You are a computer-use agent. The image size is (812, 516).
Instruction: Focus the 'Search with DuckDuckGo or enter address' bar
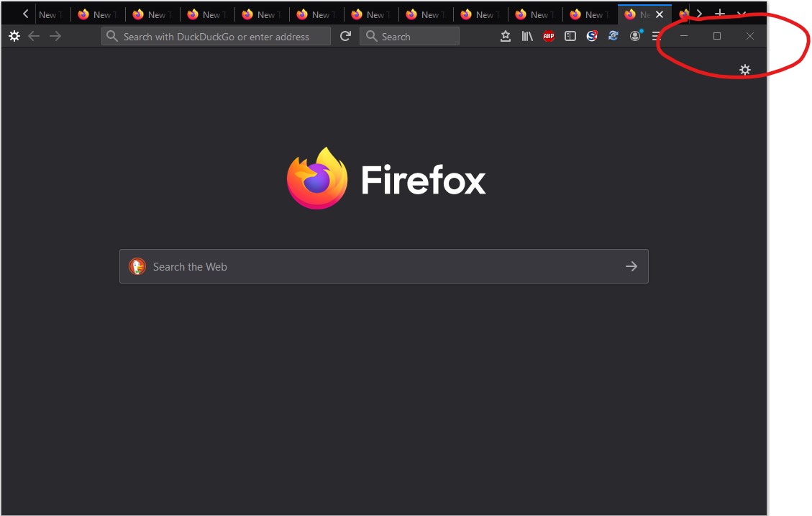[216, 36]
